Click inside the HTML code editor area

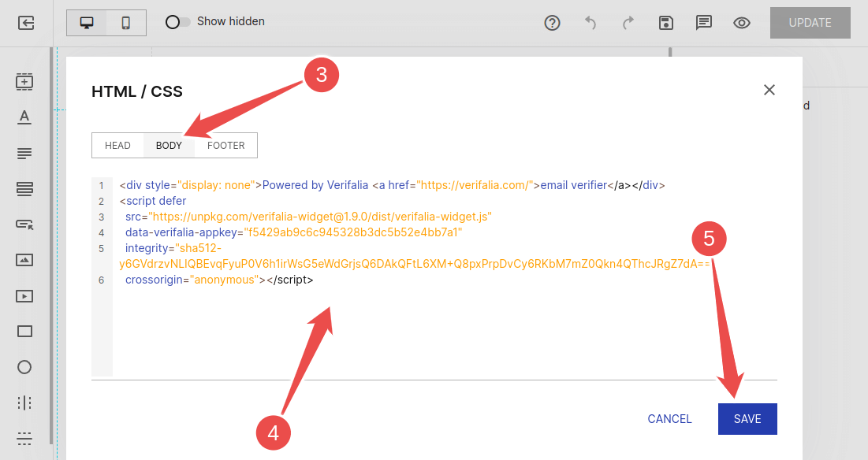pos(434,331)
